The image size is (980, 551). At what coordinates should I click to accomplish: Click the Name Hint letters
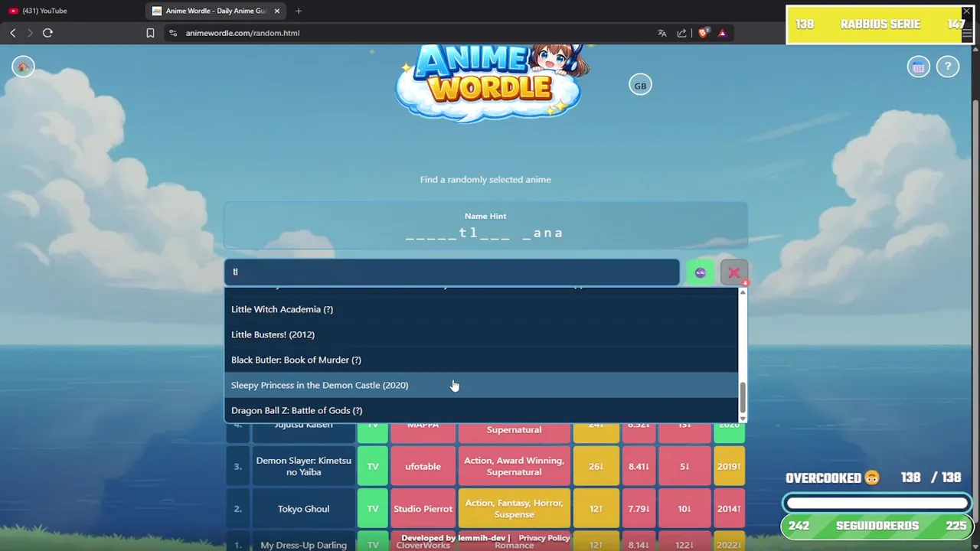pos(485,233)
